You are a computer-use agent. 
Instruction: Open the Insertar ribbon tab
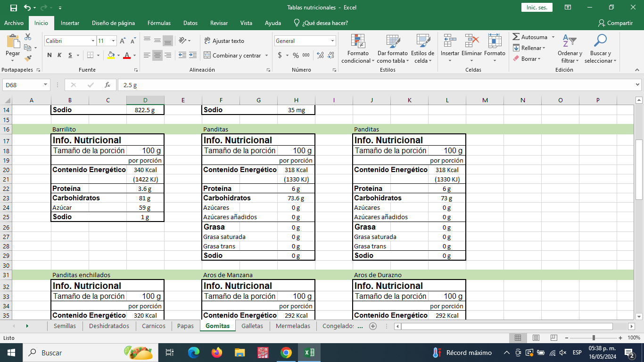pos(70,23)
